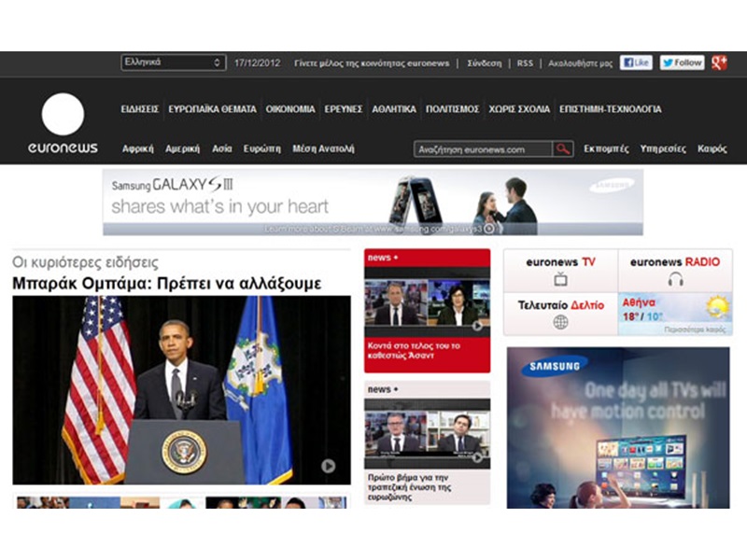Screen dimensions: 747x560
Task: Select the Αφρική region link
Action: tap(137, 148)
